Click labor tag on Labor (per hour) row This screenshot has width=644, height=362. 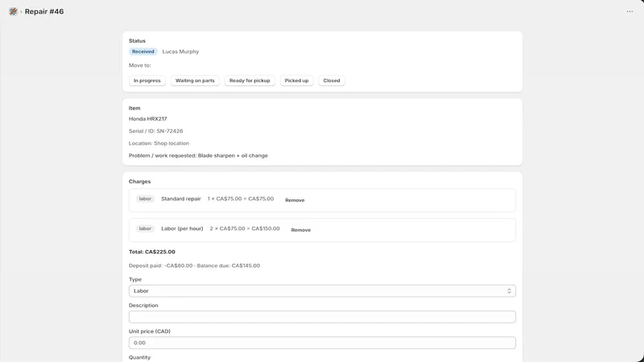coord(145,228)
